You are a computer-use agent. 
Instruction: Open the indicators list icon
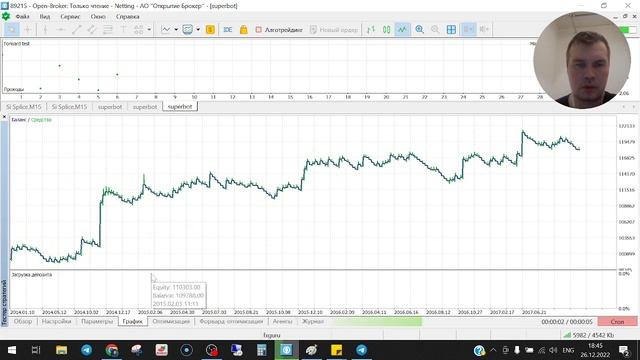[166, 29]
